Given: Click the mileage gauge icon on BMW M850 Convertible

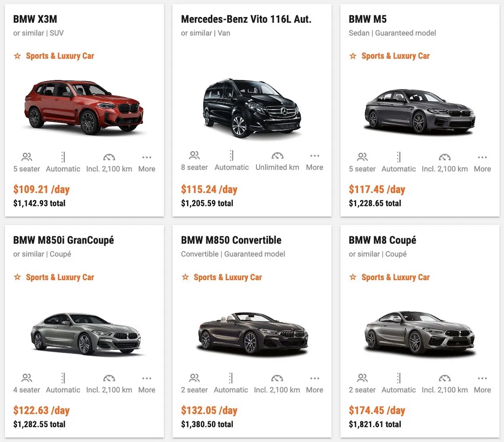Looking at the screenshot, I should (x=277, y=378).
